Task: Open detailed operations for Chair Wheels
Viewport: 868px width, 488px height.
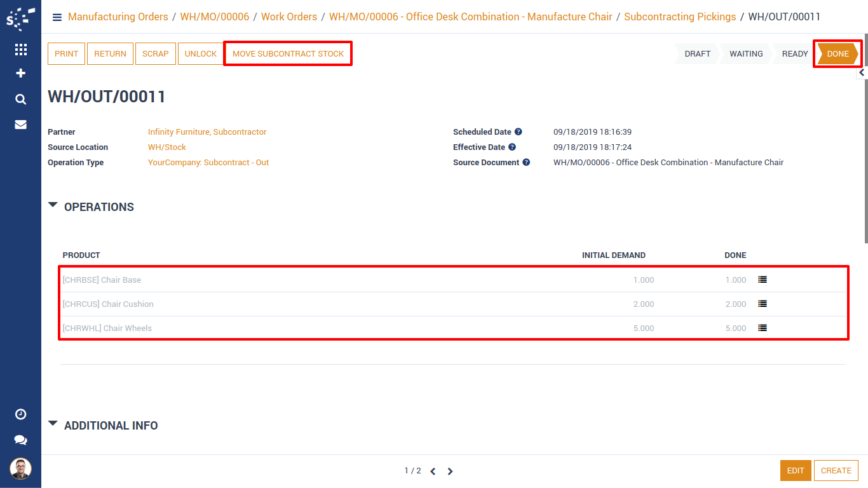Action: 763,328
